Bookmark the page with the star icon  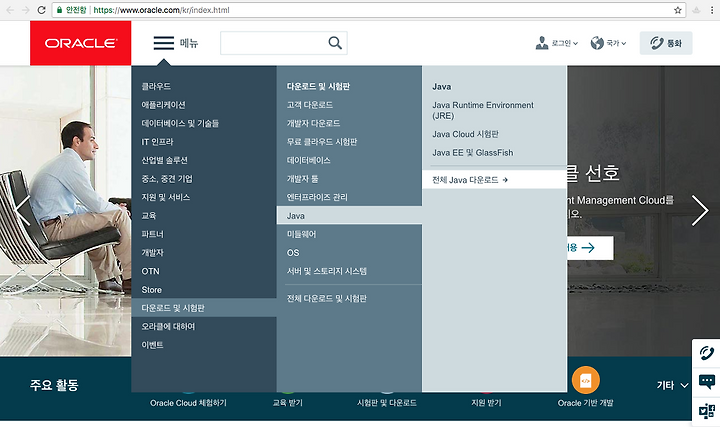677,10
